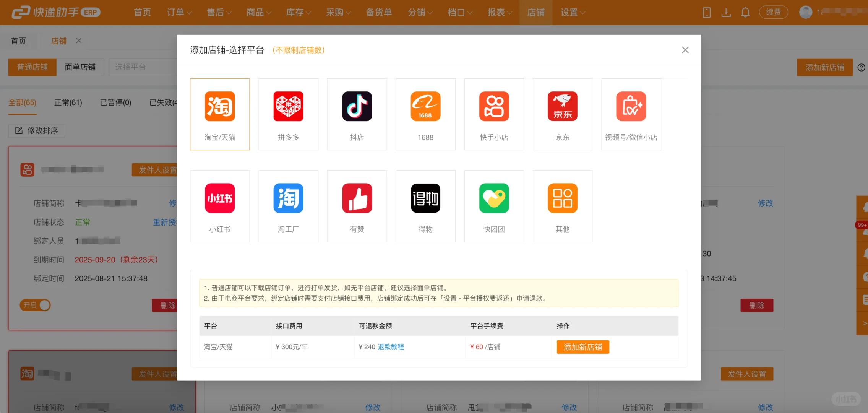Select the 1688 platform icon
Screen dimensions: 868x413
point(425,114)
